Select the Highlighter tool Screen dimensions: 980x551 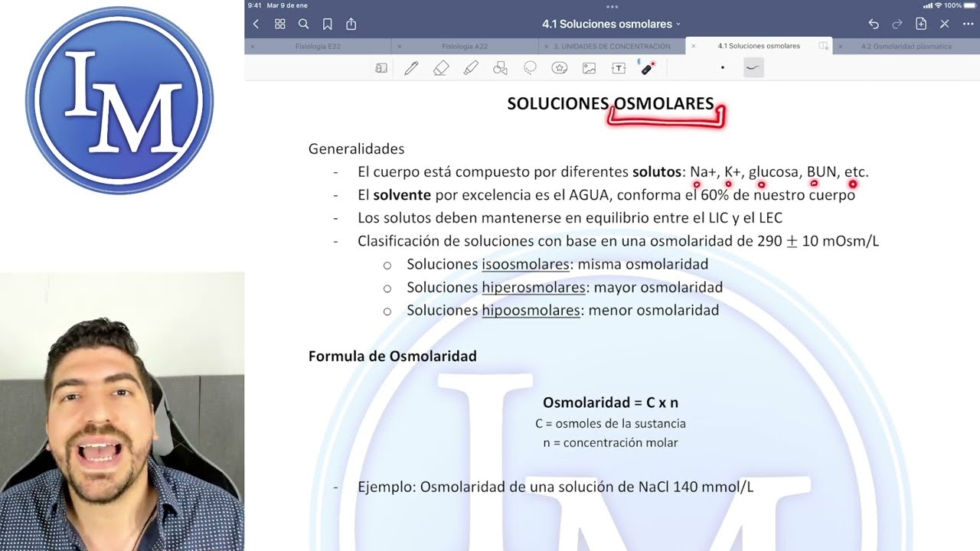pos(471,68)
